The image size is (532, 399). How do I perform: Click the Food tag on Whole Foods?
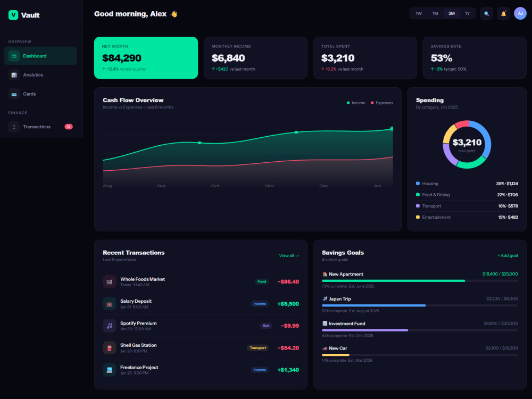coord(262,281)
